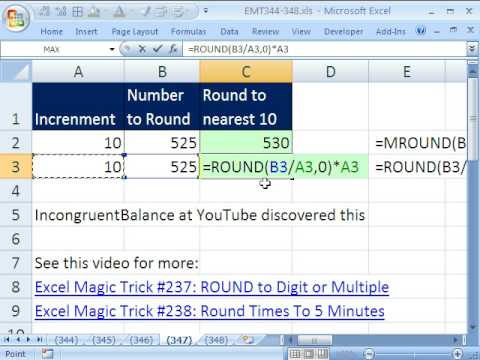The image size is (480, 360).
Task: Insert a new worksheet via tab icon
Action: (248, 340)
